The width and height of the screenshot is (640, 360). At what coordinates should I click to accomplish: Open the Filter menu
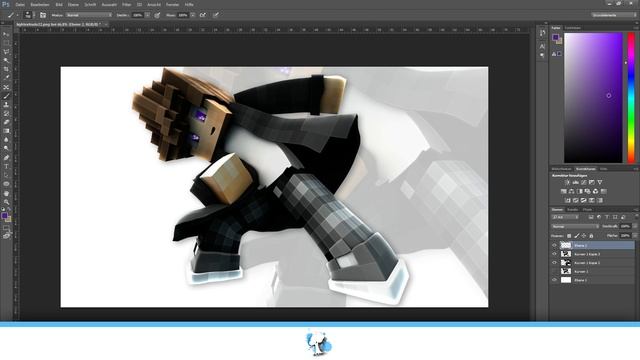(x=127, y=4)
